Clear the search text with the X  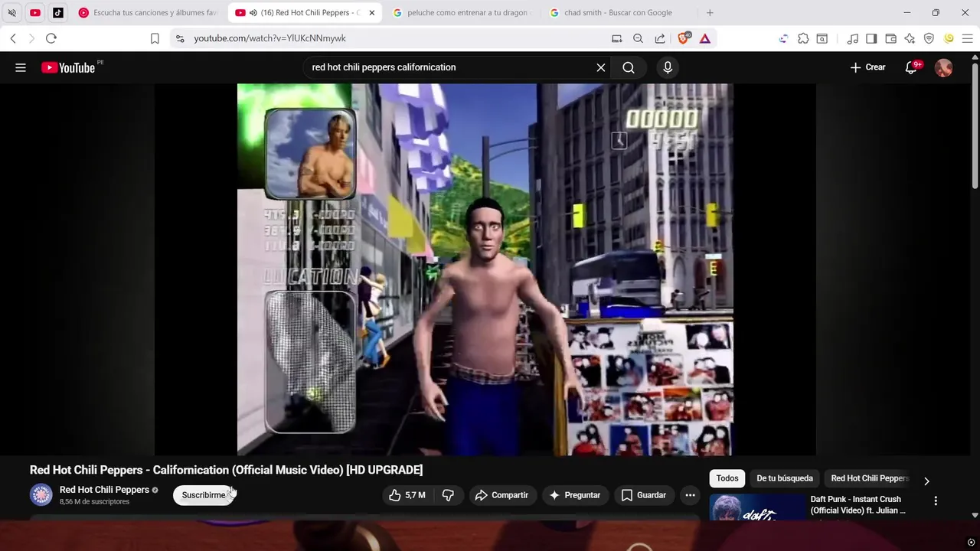tap(601, 67)
